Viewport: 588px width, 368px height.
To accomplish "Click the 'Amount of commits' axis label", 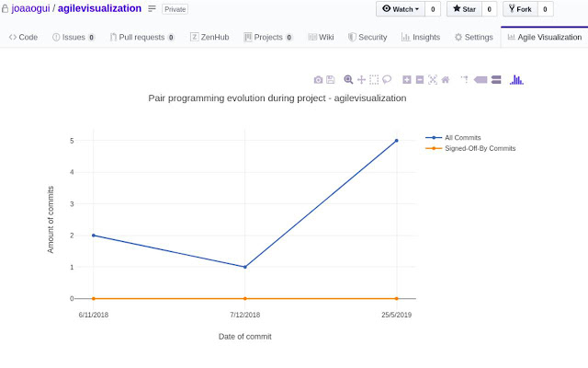I will pyautogui.click(x=51, y=219).
